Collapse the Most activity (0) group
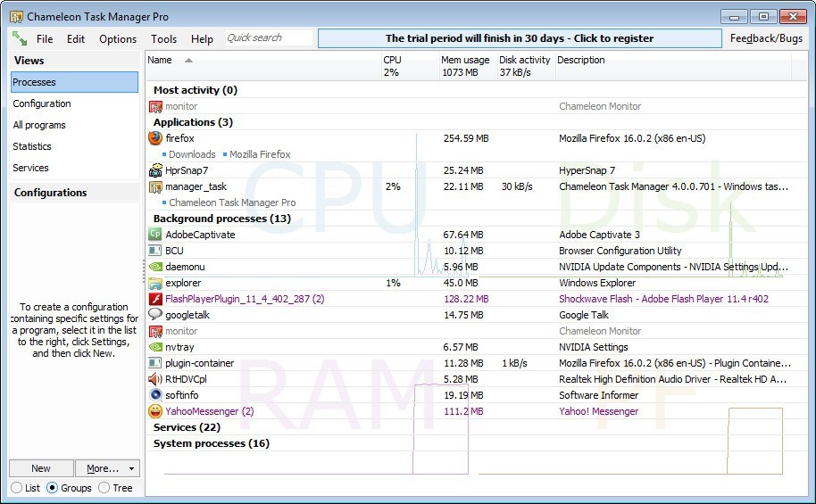816x504 pixels. pos(196,90)
